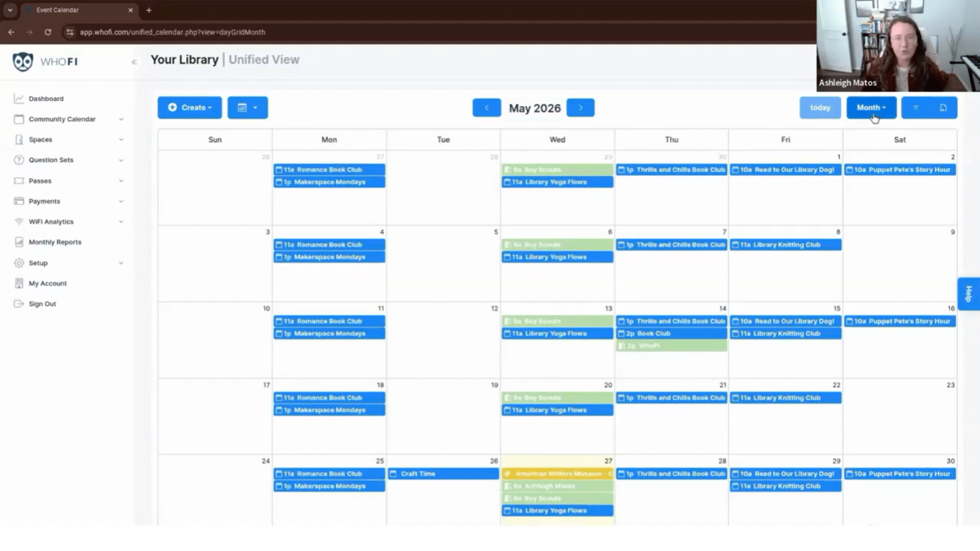980x551 pixels.
Task: Click the today button
Action: point(820,108)
